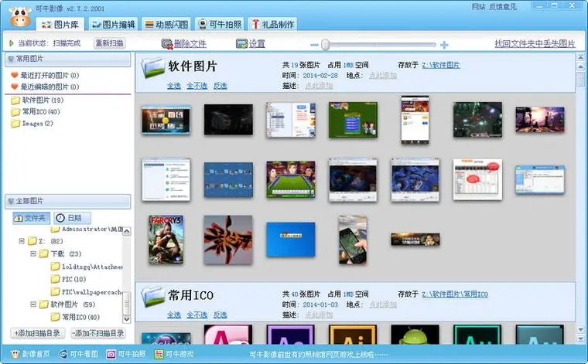Collapse the 下载 folder tree node

(x=33, y=253)
